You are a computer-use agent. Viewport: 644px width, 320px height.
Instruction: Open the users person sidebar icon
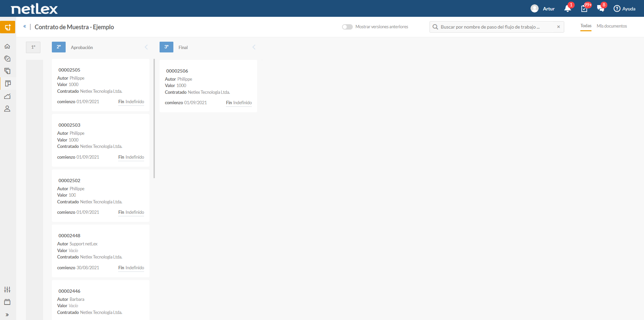(7, 109)
